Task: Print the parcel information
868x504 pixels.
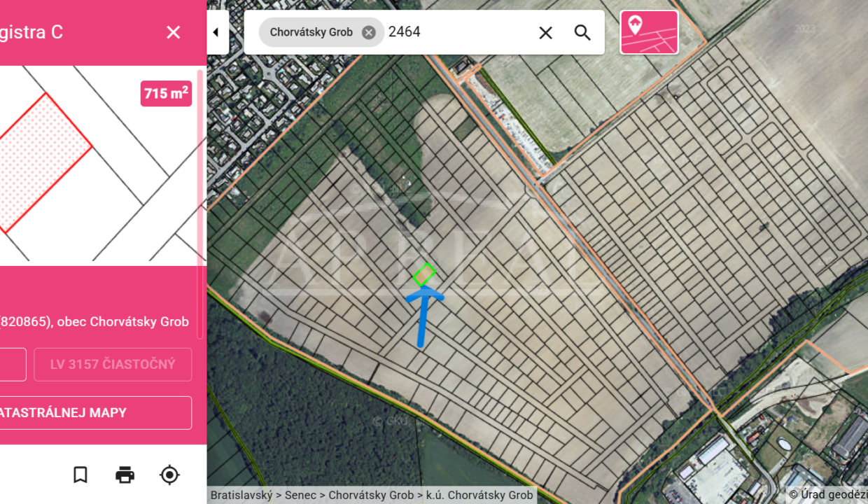Action: coord(125,475)
